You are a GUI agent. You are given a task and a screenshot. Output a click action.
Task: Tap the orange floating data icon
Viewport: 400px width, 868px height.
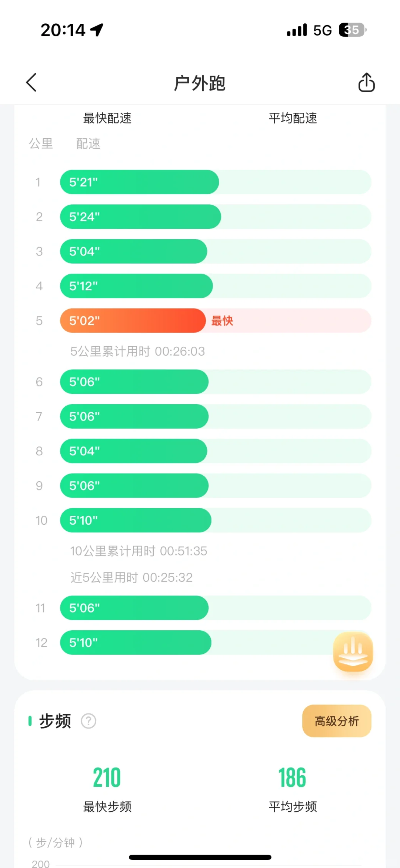[x=353, y=652]
